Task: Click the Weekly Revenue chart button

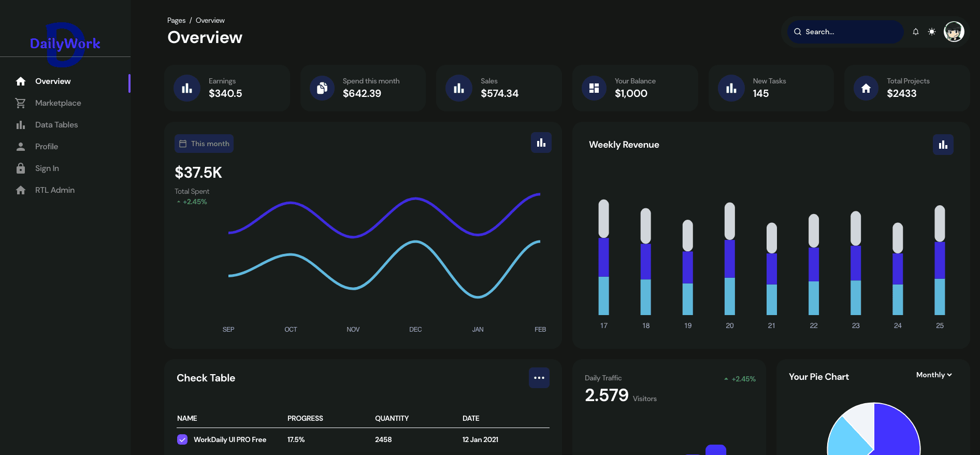Action: [943, 145]
